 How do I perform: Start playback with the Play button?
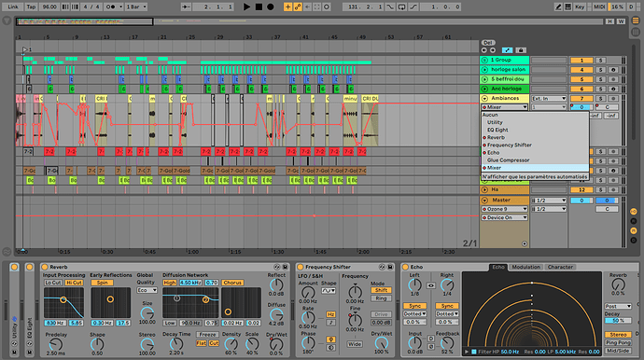(246, 7)
